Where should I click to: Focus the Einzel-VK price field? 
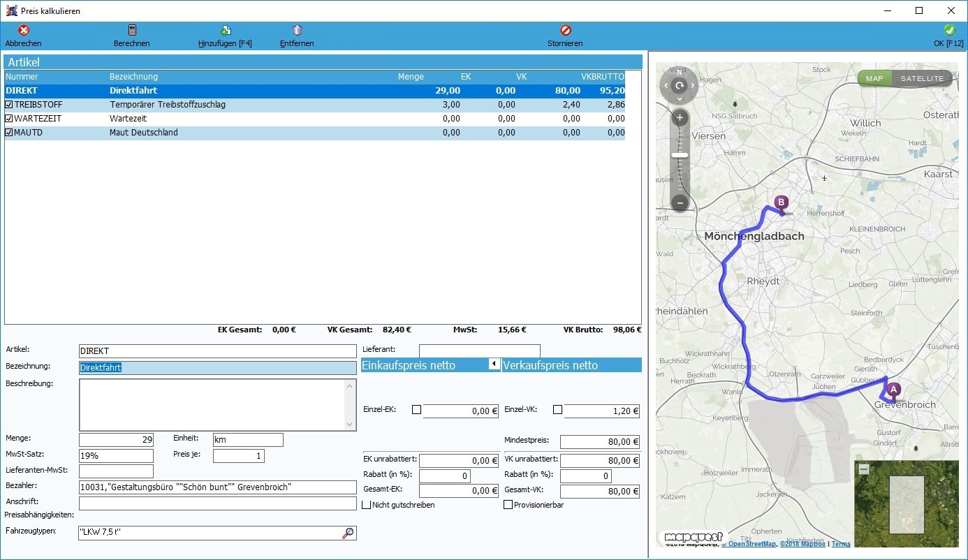[602, 411]
